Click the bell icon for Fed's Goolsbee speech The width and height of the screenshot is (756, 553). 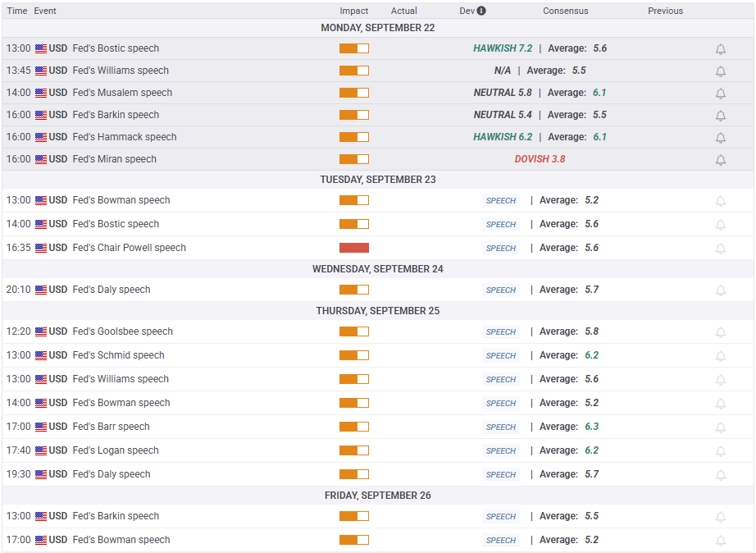721,332
